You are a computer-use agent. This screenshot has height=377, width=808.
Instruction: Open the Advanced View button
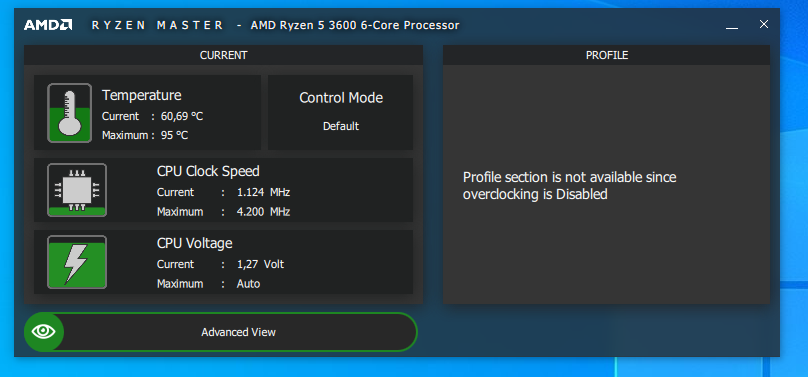(221, 332)
